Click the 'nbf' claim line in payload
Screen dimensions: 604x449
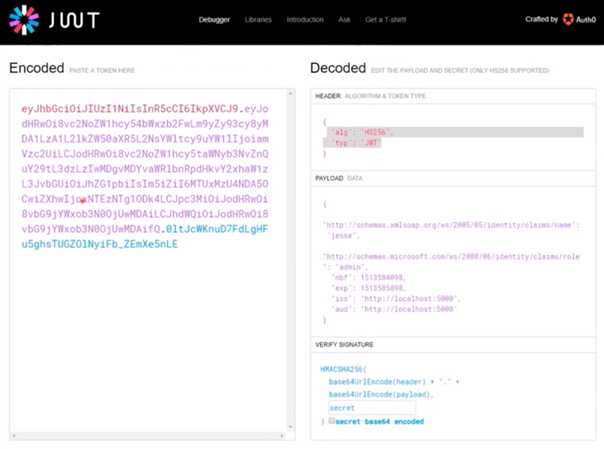(368, 277)
